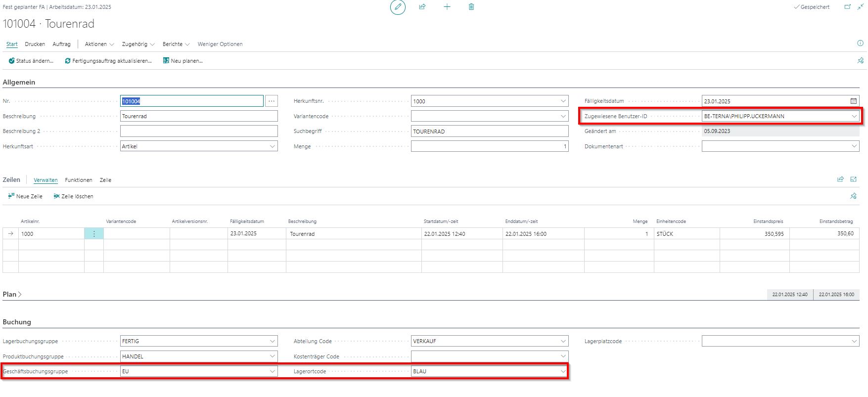Viewport: 868px width, 397px height.
Task: Open the Lagerplatzcode dropdown
Action: (x=854, y=341)
